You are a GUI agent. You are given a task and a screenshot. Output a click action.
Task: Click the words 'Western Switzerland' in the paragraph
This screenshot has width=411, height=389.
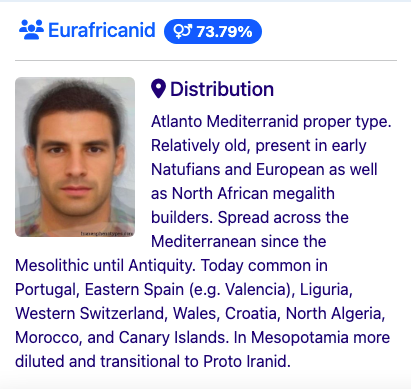(x=91, y=313)
